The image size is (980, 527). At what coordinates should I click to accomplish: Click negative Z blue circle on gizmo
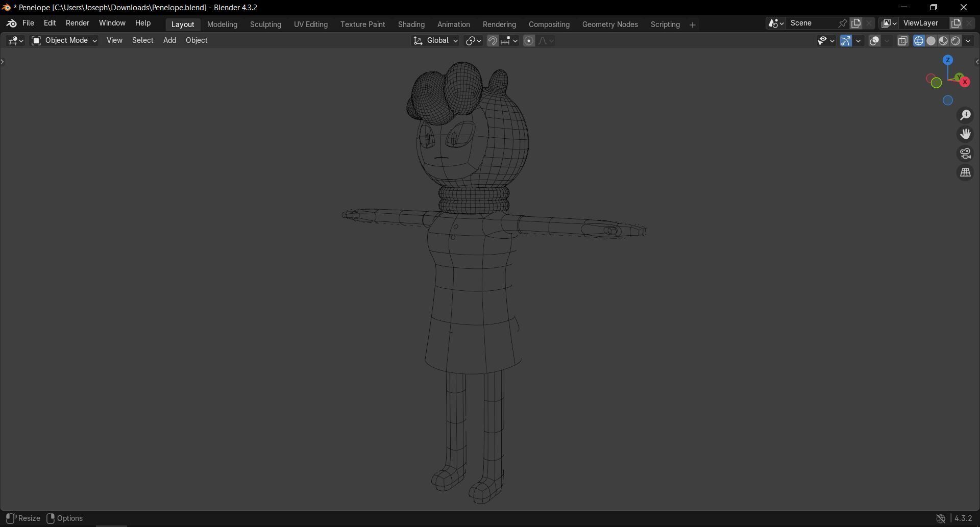point(948,101)
